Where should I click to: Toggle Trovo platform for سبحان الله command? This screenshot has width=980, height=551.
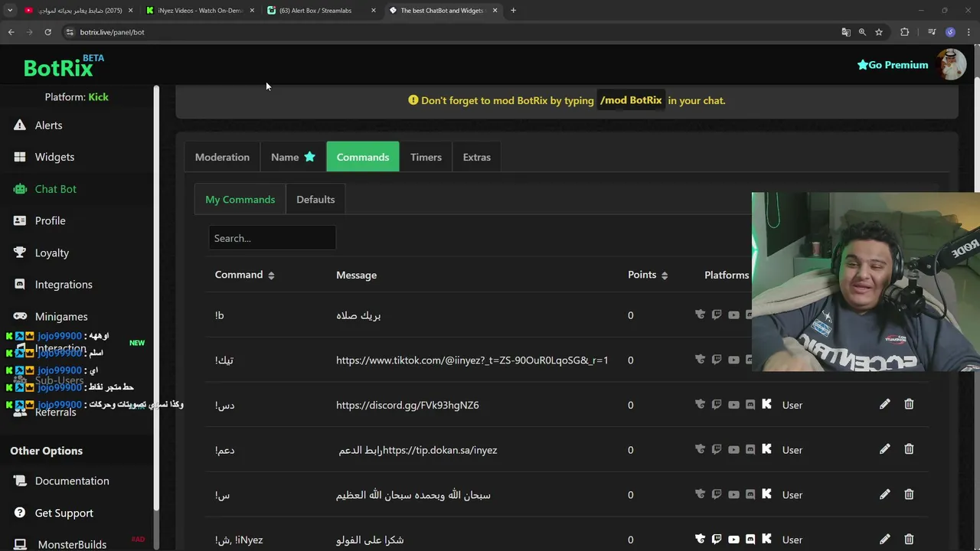coord(700,494)
